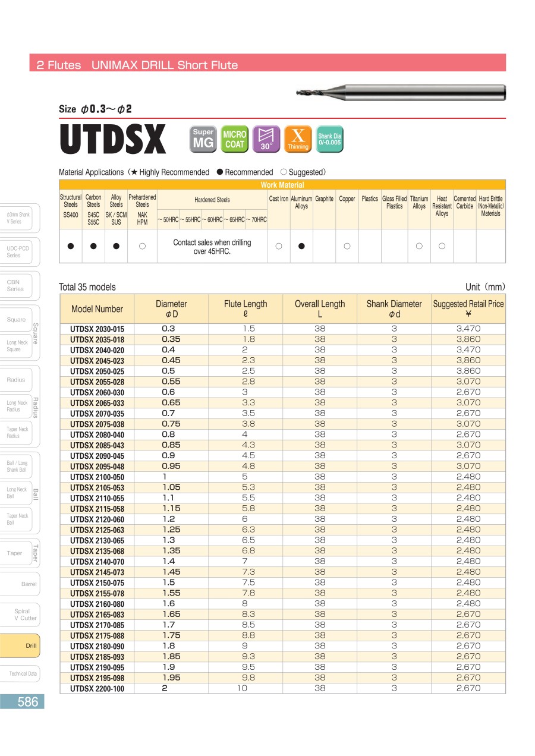This screenshot has width=535, height=756.
Task: Click the MICRO COAT badge icon
Action: coord(235,139)
